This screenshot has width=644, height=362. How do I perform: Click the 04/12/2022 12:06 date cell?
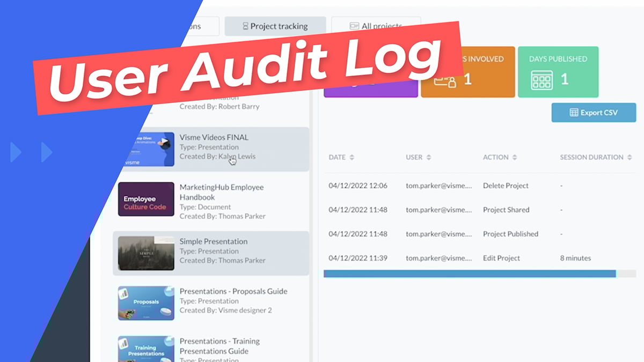[x=358, y=186]
